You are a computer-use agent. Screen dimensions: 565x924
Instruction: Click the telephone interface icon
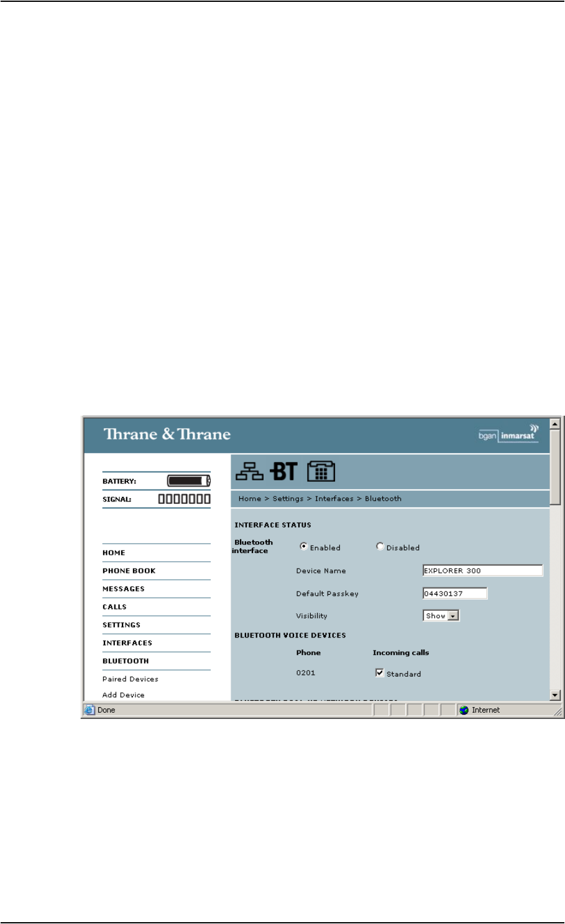click(x=321, y=472)
